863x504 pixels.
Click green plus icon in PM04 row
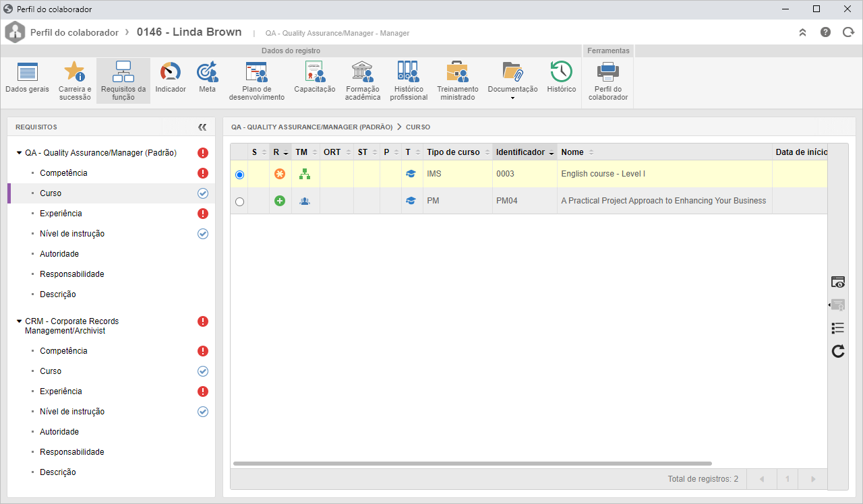[x=280, y=201]
